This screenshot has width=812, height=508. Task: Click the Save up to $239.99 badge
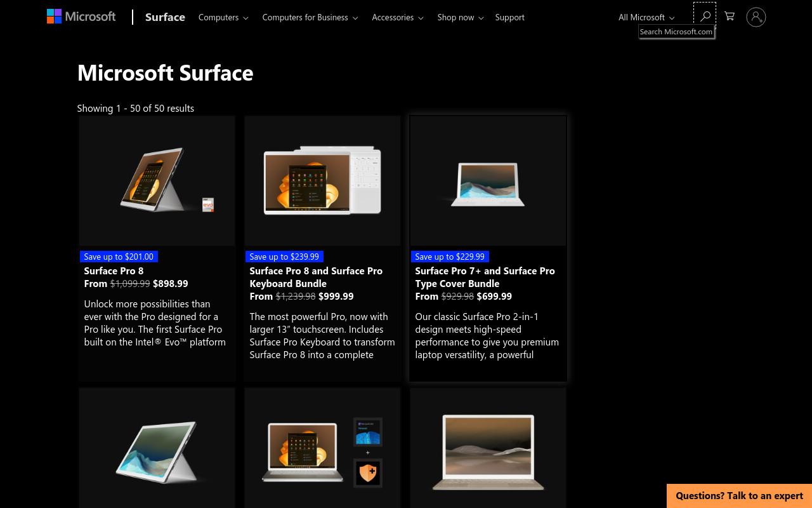tap(284, 257)
